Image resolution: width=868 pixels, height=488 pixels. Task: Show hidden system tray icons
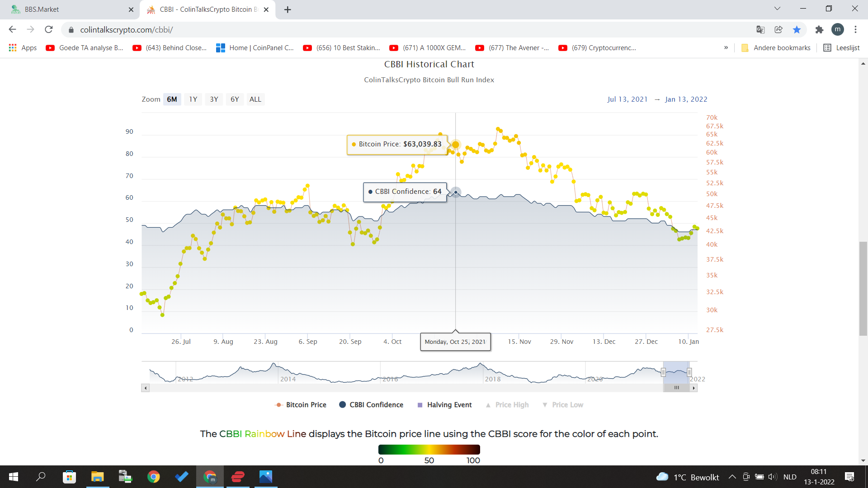tap(732, 477)
